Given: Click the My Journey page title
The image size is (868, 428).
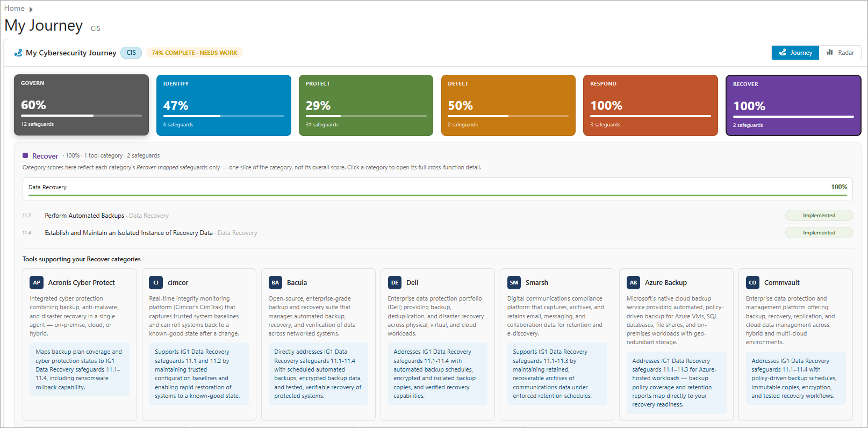Looking at the screenshot, I should pos(44,25).
